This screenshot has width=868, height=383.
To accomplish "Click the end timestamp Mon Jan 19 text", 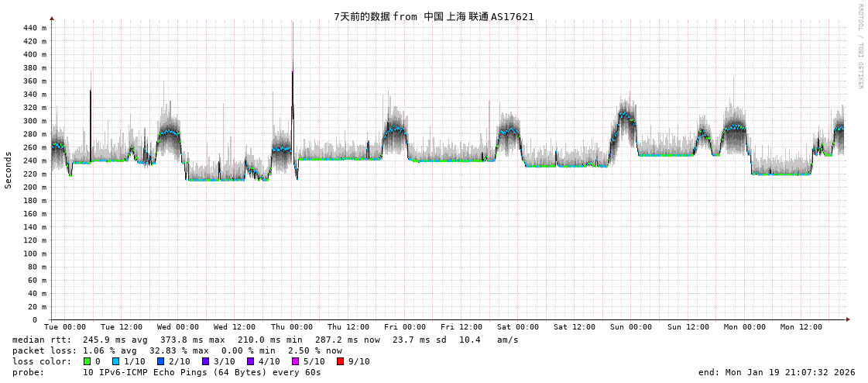I will click(777, 372).
